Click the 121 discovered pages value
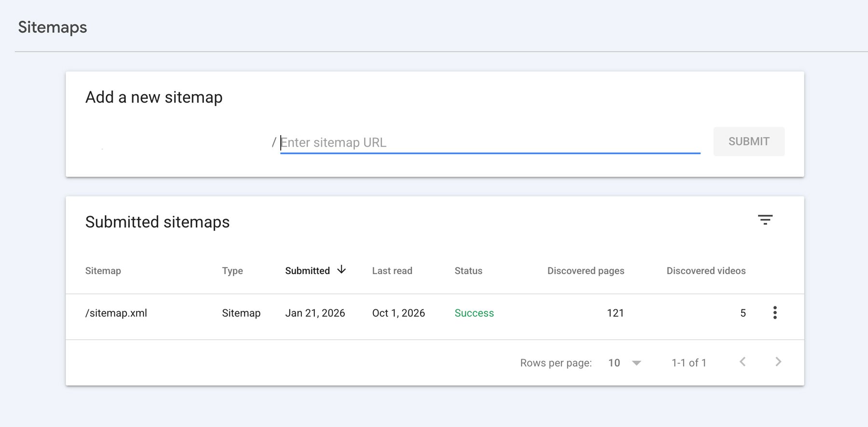This screenshot has height=427, width=868. coord(615,313)
